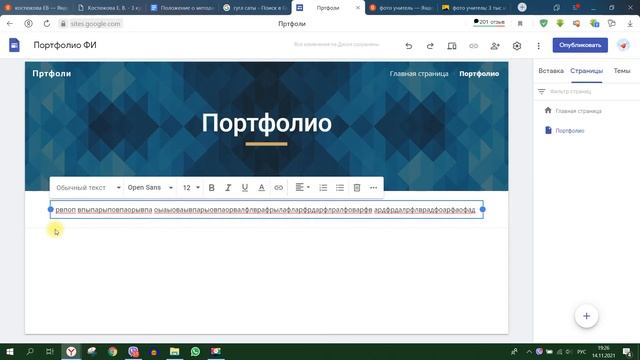640x360 pixels.
Task: Open Windows search icon on taskbar
Action: [x=30, y=351]
